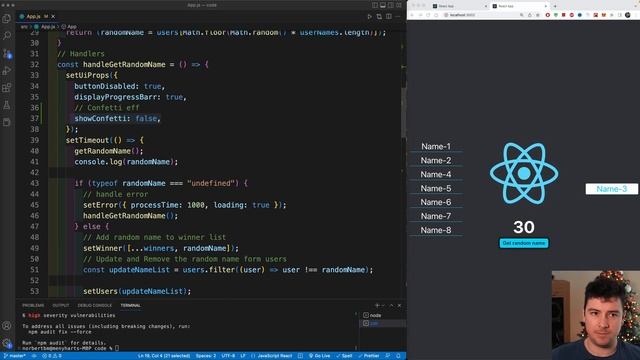640x360 pixels.
Task: Click the Split Editor Right icon
Action: 389,16
